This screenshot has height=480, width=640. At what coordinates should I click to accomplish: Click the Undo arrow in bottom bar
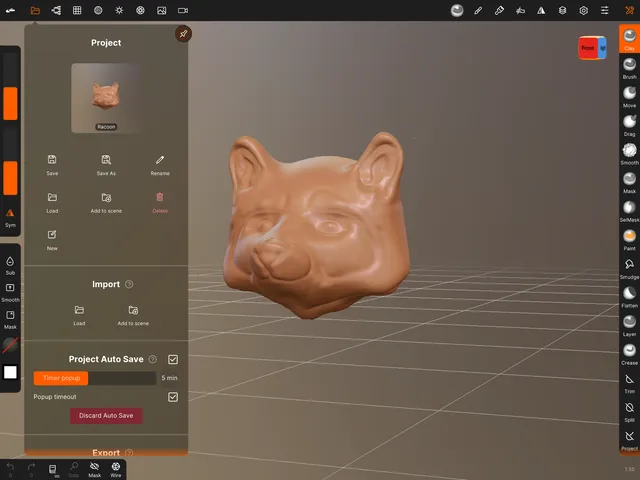pyautogui.click(x=10, y=469)
